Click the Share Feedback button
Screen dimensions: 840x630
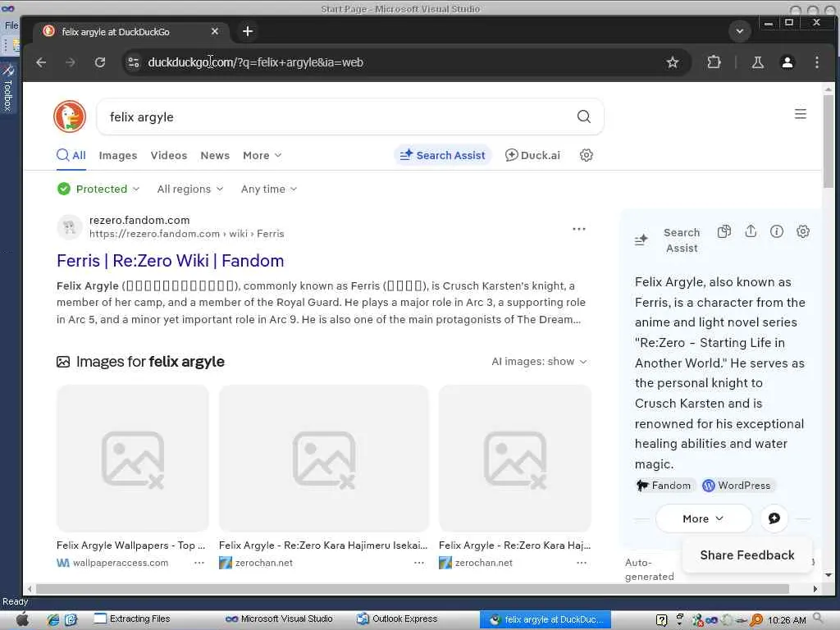click(746, 555)
